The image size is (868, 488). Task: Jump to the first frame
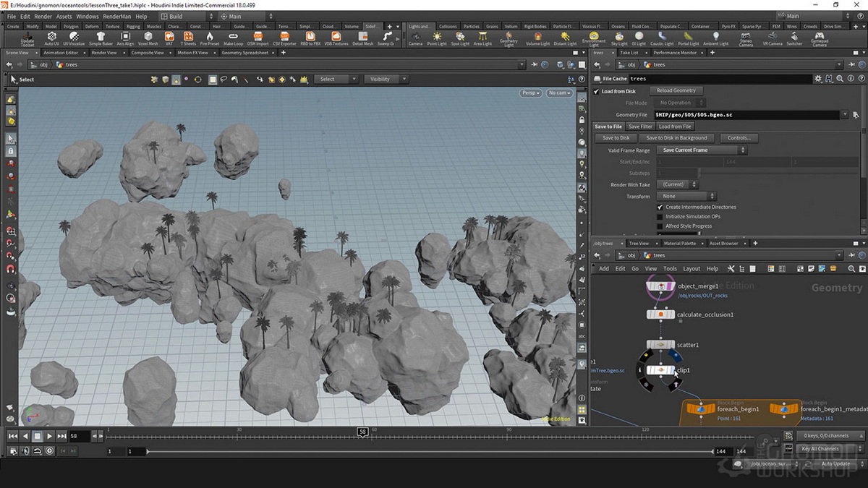click(x=13, y=436)
